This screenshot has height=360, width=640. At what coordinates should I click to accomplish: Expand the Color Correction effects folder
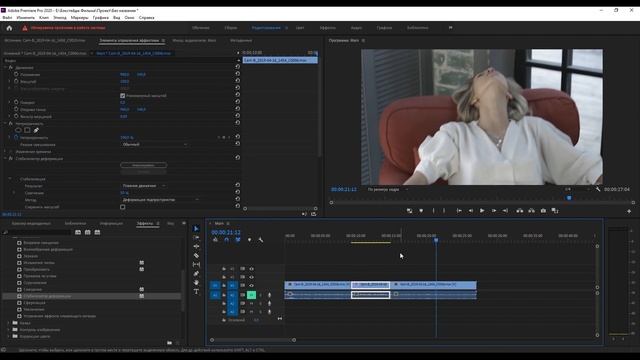tap(9, 336)
